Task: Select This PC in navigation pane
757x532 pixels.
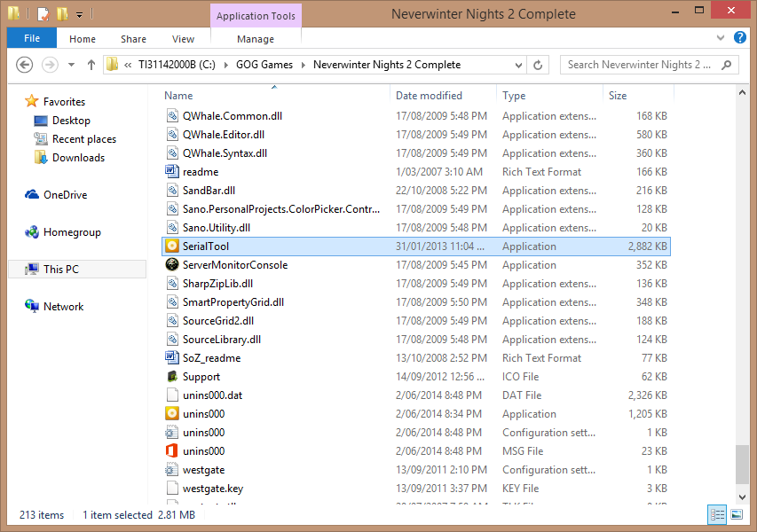Action: point(77,270)
